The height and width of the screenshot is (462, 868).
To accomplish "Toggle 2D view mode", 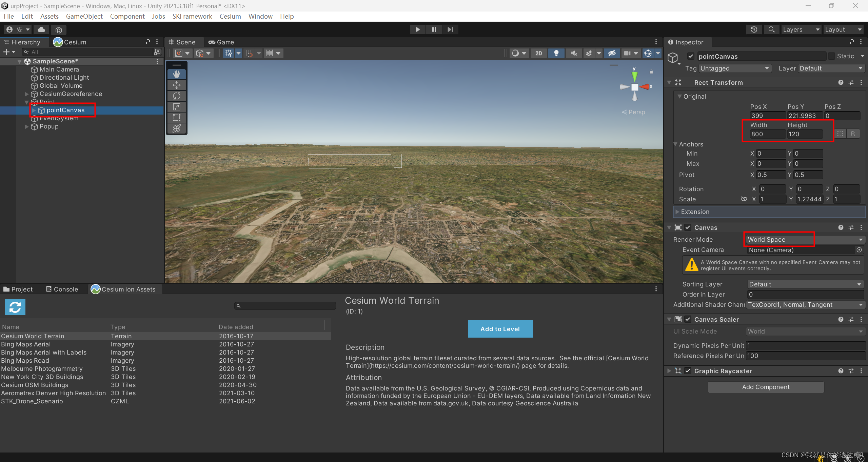I will pyautogui.click(x=538, y=53).
